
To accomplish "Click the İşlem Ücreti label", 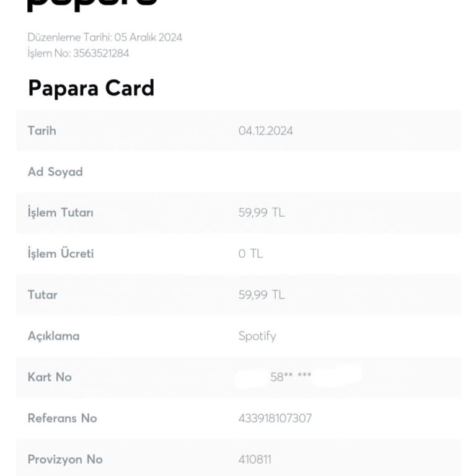I will [61, 253].
